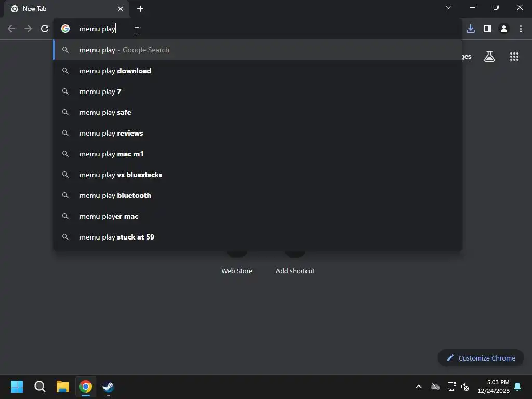
Task: Click the Google logo in address bar
Action: pos(65,29)
